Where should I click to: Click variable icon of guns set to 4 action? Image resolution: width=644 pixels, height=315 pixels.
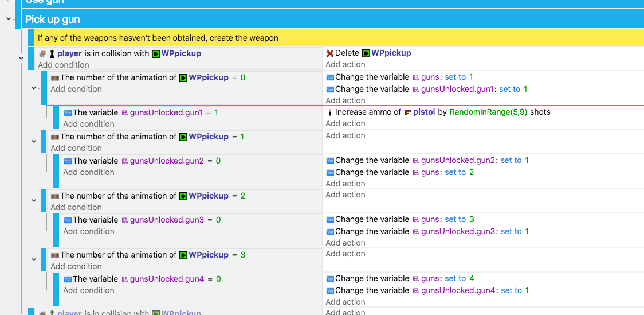pos(330,279)
